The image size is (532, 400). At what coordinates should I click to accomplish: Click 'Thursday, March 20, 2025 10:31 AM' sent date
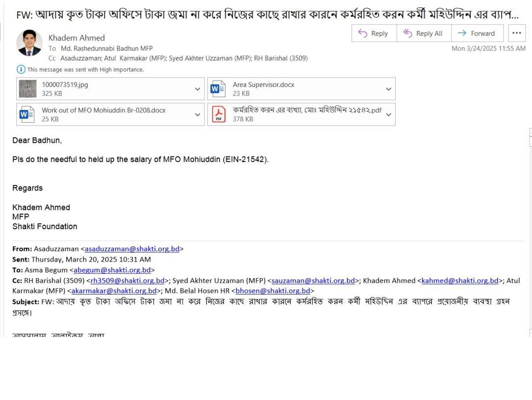[91, 260]
